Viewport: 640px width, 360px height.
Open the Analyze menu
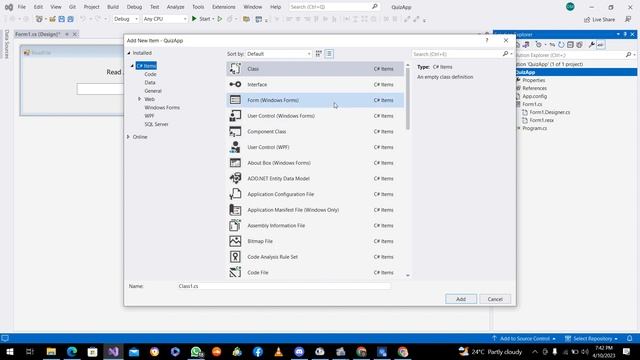(176, 7)
